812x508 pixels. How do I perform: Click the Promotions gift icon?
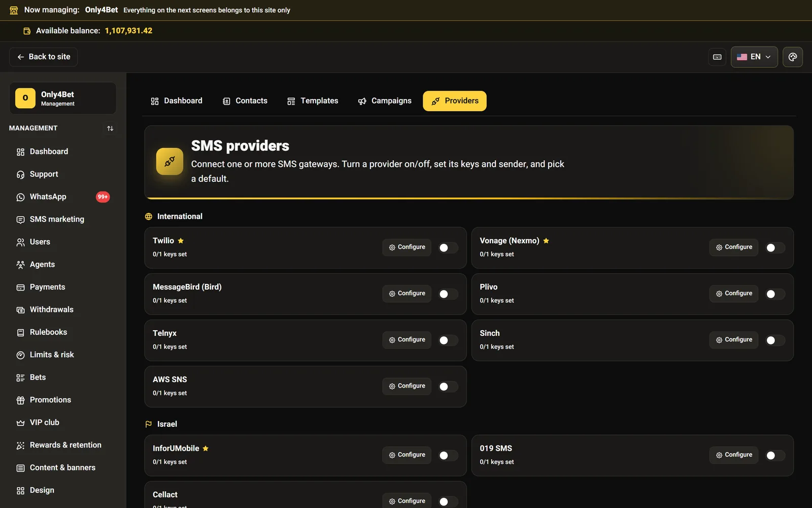pos(20,400)
